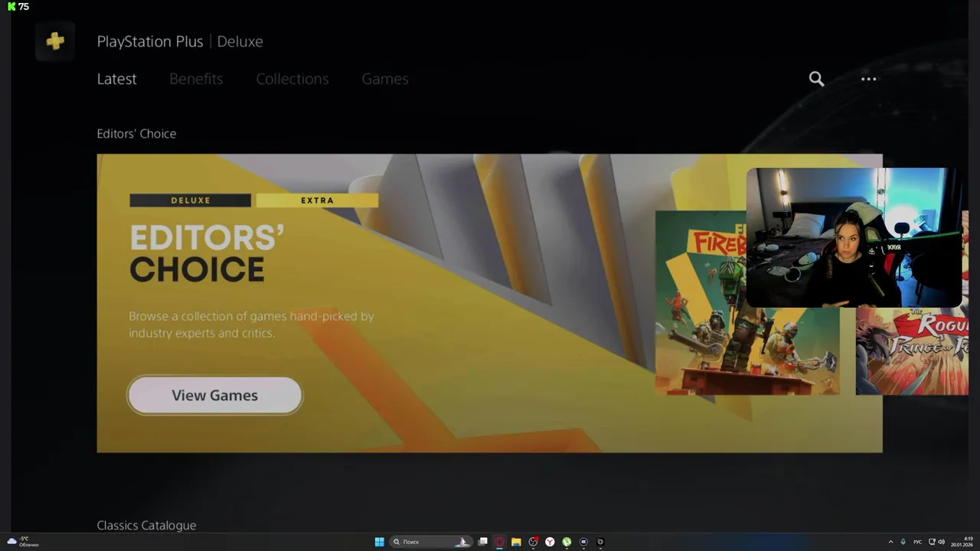Click the DELUXE tier badge
The width and height of the screenshot is (980, 551).
190,201
